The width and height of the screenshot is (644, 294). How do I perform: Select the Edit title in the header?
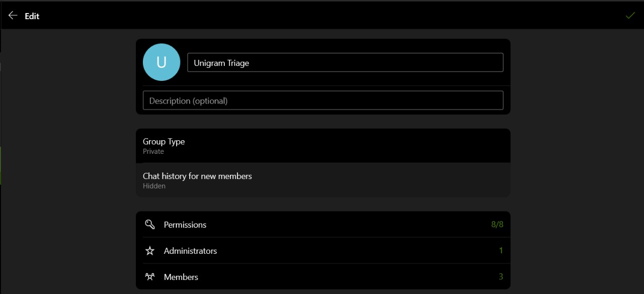click(x=32, y=16)
